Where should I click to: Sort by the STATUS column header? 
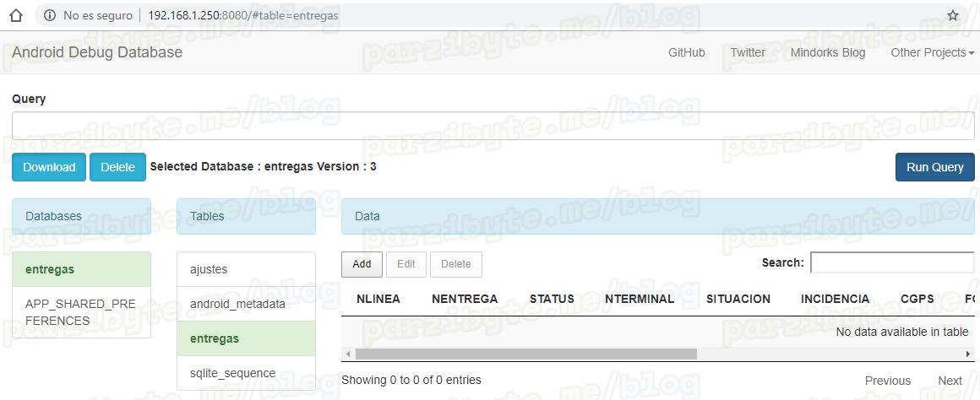552,299
